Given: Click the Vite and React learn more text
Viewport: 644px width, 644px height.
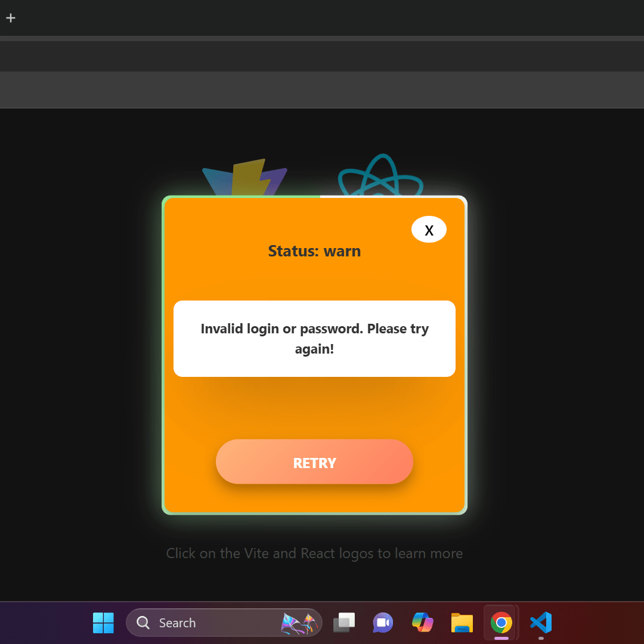Looking at the screenshot, I should coord(314,553).
